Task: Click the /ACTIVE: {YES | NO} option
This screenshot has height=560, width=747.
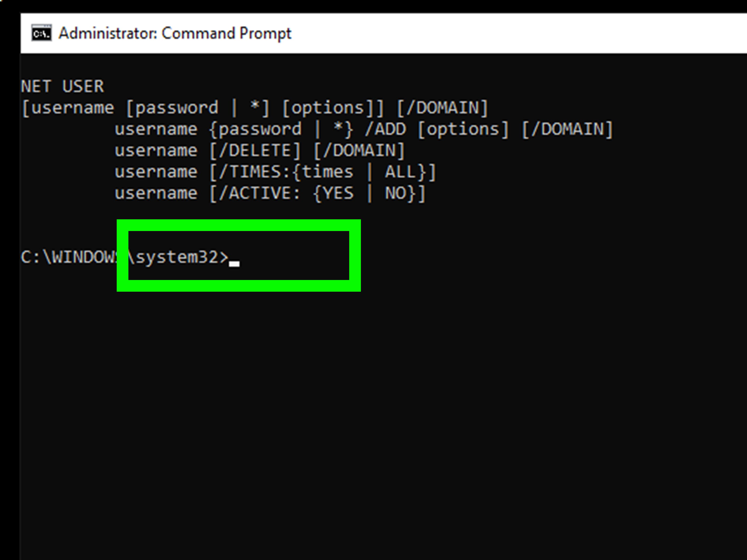Action: pyautogui.click(x=317, y=193)
